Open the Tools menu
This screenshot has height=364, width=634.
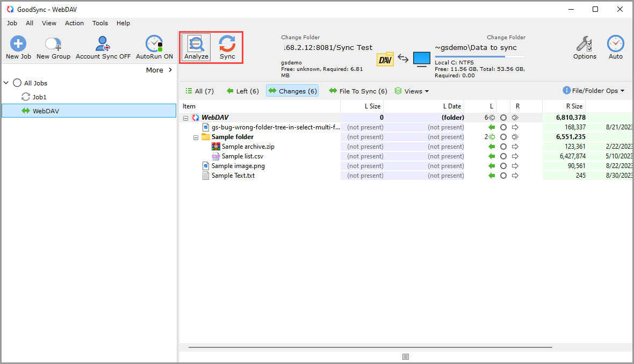[x=100, y=23]
